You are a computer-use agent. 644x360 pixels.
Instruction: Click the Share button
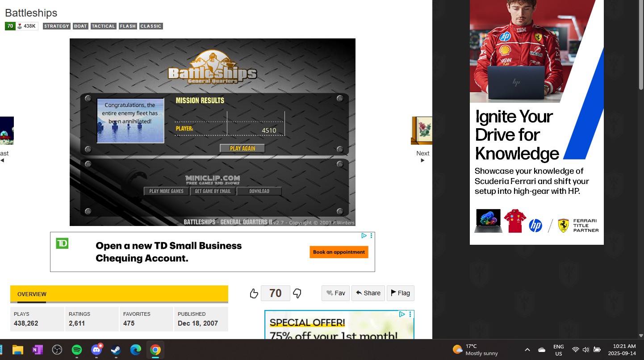[368, 293]
